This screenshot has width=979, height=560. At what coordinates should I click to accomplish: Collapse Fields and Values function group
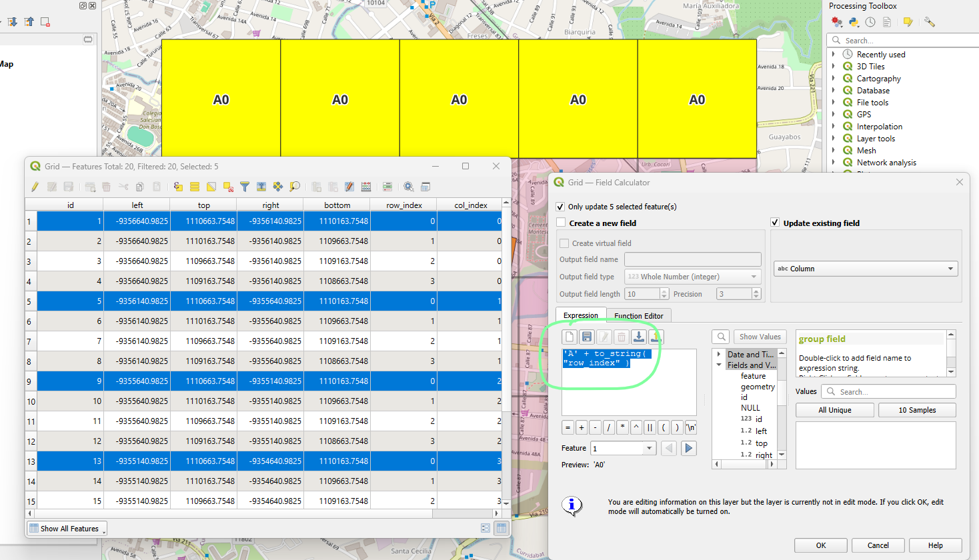[719, 365]
